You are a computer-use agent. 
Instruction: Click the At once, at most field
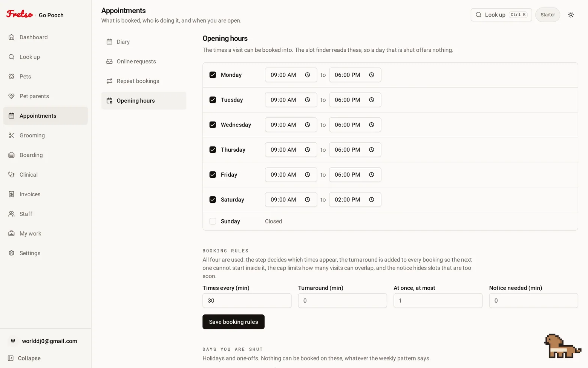(438, 300)
